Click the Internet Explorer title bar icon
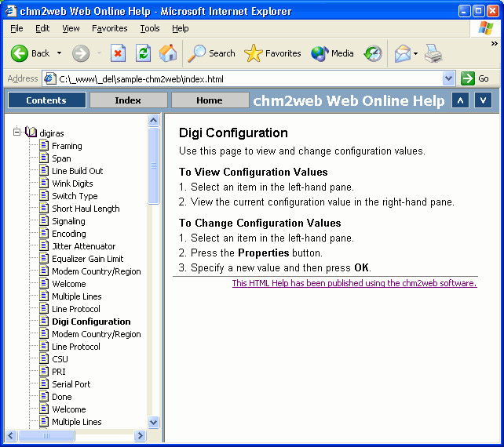The image size is (504, 447). click(x=11, y=11)
